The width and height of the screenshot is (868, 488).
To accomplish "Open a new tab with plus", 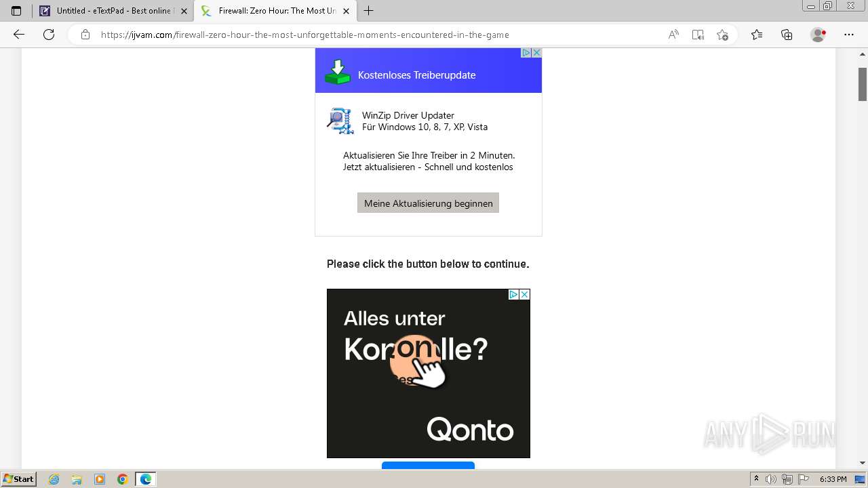I will coord(369,11).
